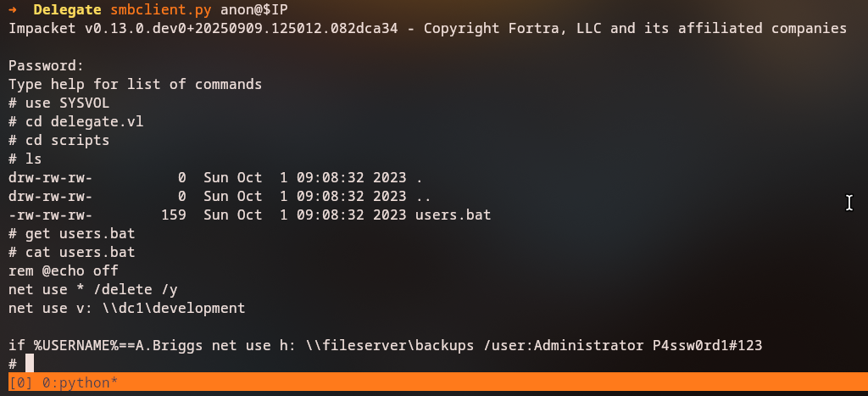
Task: Click the file size 159 in listing
Action: coord(173,215)
